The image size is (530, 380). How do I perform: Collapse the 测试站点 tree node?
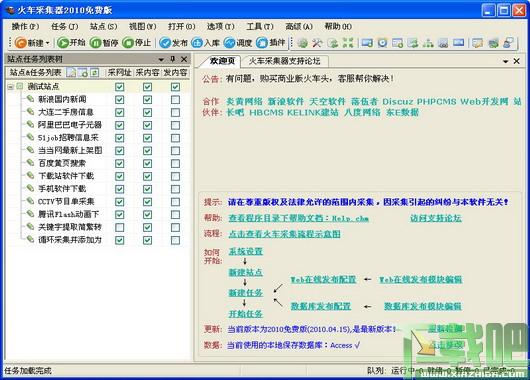tap(10, 87)
